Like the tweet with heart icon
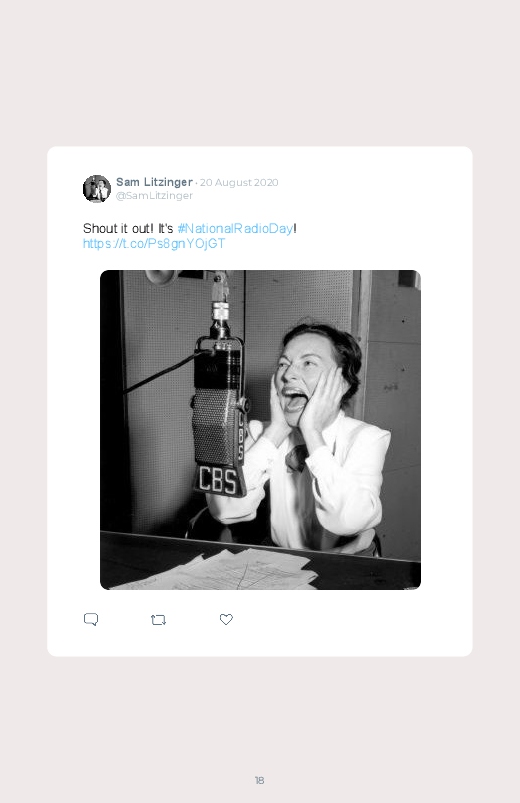520x803 pixels. [226, 619]
